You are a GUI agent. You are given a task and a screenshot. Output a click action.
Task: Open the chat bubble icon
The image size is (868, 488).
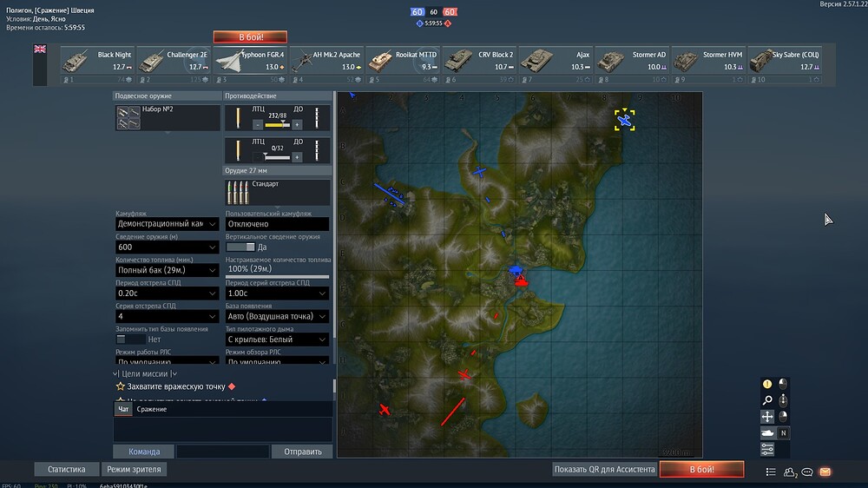[x=807, y=472]
